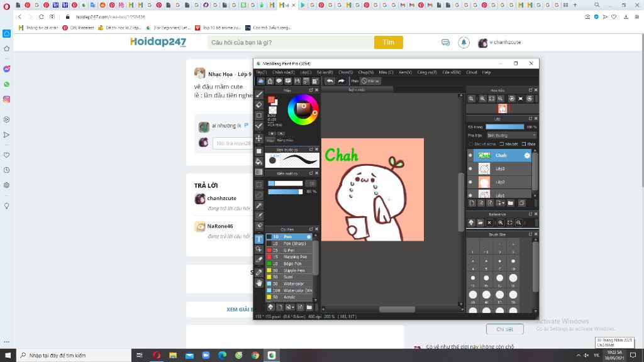Click the Undo arrow in MediBang toolbar
Viewport: 644px width, 362px height.
(330, 81)
